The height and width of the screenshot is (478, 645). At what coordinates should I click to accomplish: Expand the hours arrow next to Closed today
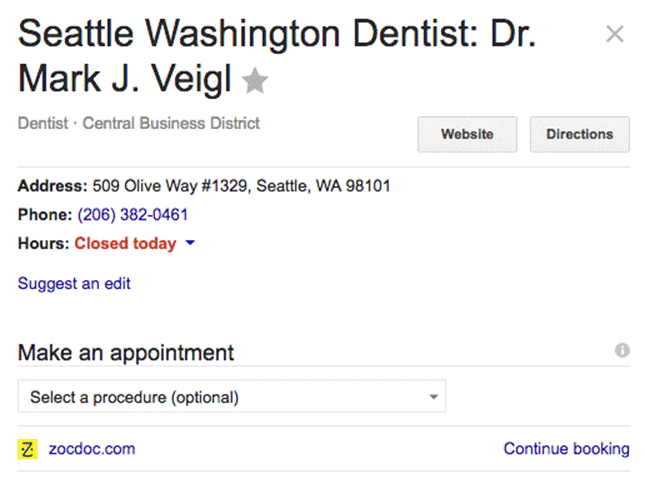point(191,243)
